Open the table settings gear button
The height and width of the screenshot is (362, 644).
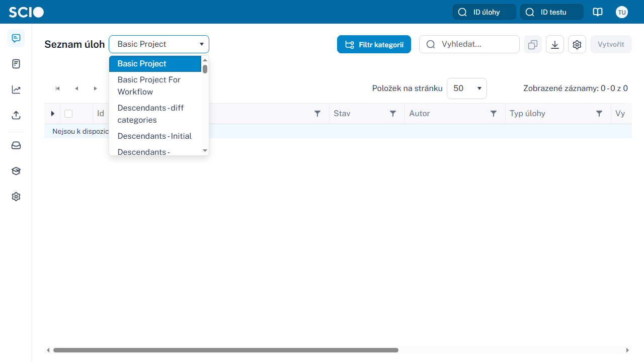pyautogui.click(x=577, y=44)
